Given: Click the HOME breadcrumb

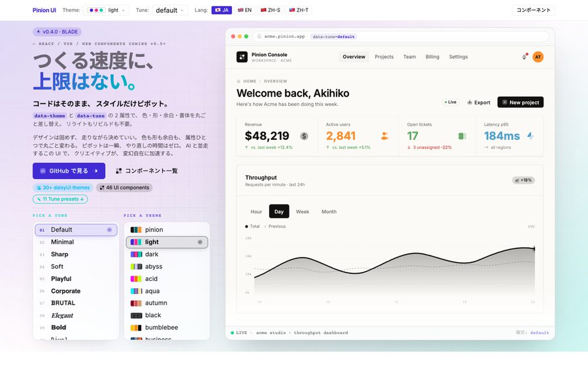Looking at the screenshot, I should click(x=250, y=81).
